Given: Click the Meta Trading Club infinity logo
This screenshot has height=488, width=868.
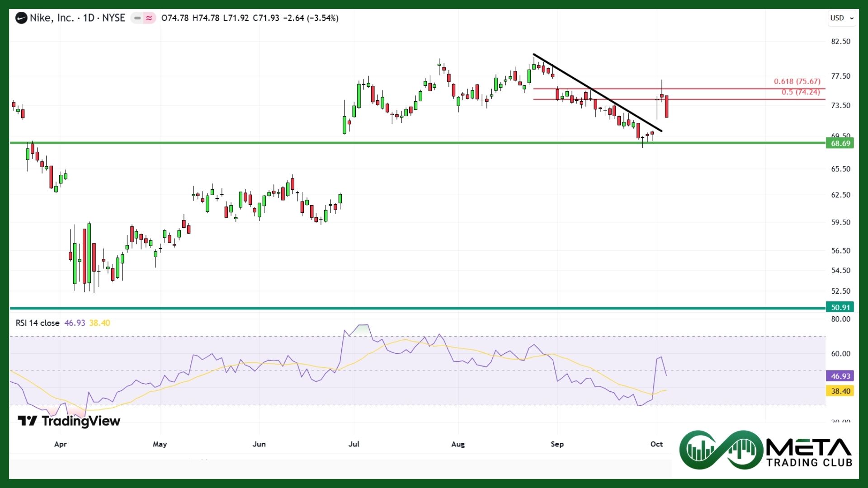Looking at the screenshot, I should click(722, 450).
